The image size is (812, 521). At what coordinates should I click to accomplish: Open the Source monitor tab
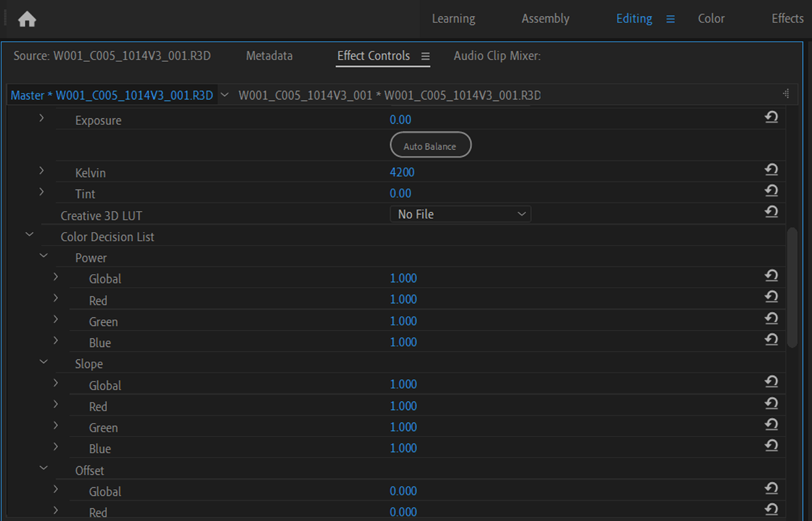pyautogui.click(x=112, y=56)
